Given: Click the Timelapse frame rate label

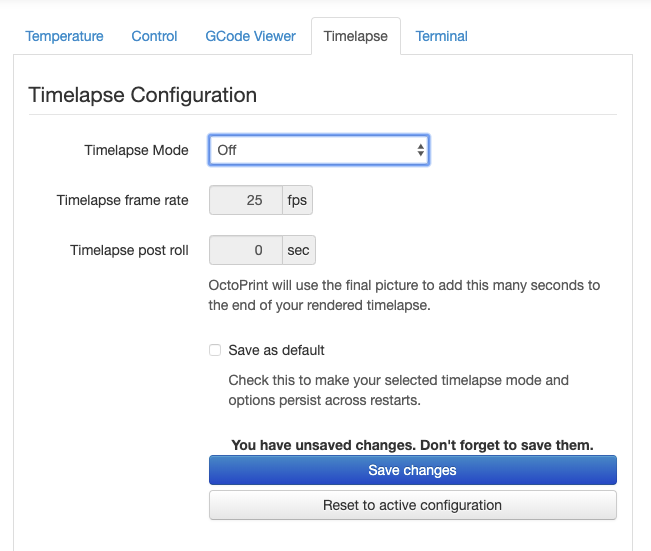Looking at the screenshot, I should point(122,200).
